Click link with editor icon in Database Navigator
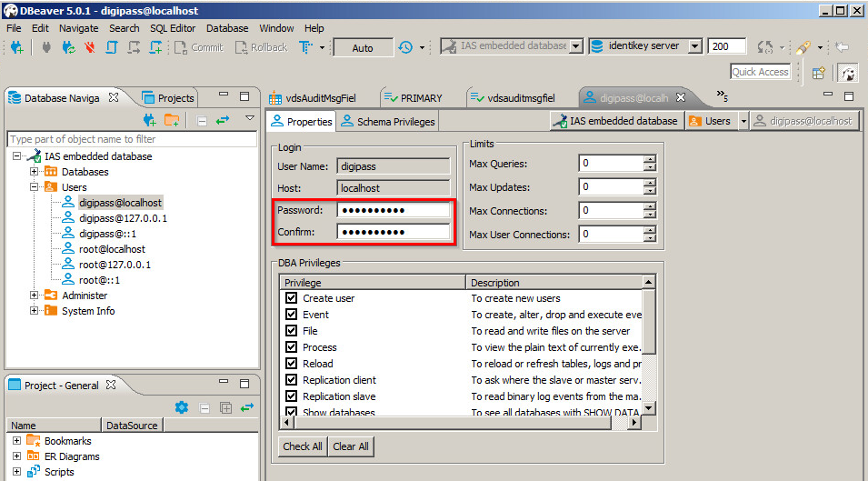868x481 pixels. (x=223, y=119)
